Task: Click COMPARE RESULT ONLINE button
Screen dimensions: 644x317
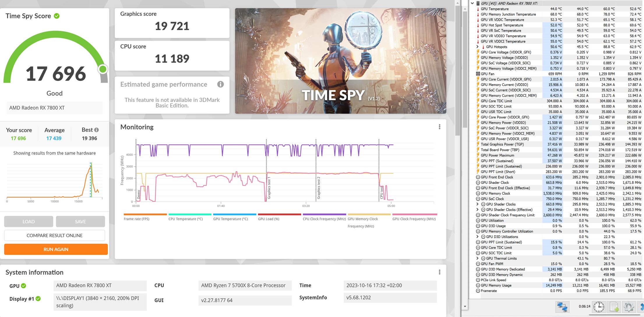Action: click(54, 236)
